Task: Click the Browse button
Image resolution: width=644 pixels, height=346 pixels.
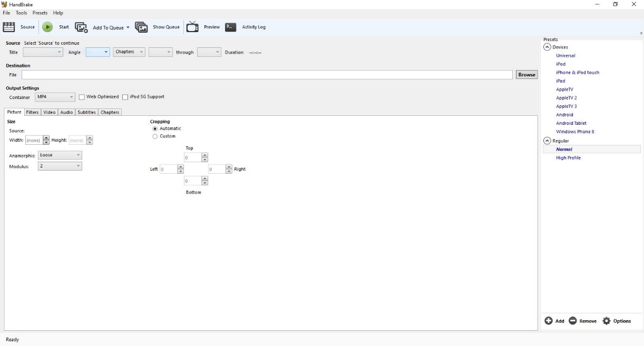Action: tap(526, 75)
